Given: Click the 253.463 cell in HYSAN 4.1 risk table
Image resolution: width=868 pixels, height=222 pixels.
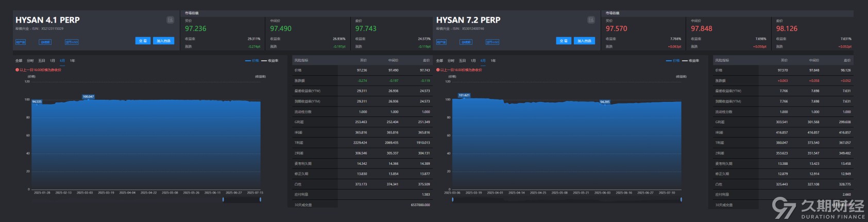Looking at the screenshot, I should pos(361,122).
